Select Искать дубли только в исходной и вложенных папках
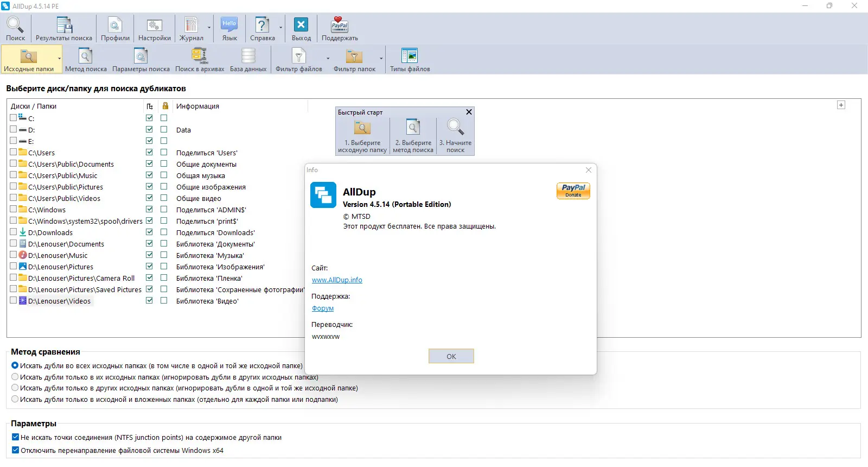 click(15, 399)
